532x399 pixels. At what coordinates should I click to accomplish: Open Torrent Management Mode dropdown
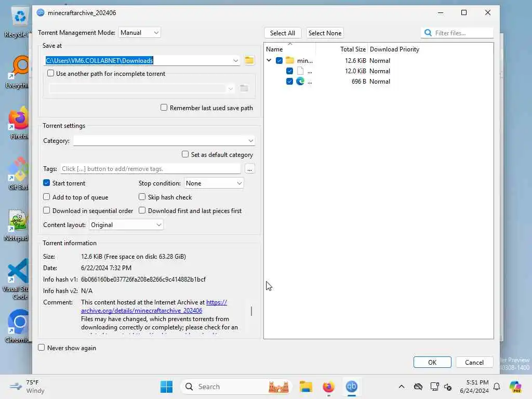coord(139,33)
